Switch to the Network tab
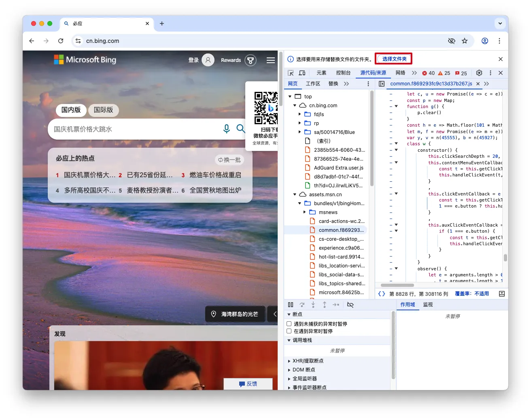Image resolution: width=531 pixels, height=420 pixels. coord(400,73)
